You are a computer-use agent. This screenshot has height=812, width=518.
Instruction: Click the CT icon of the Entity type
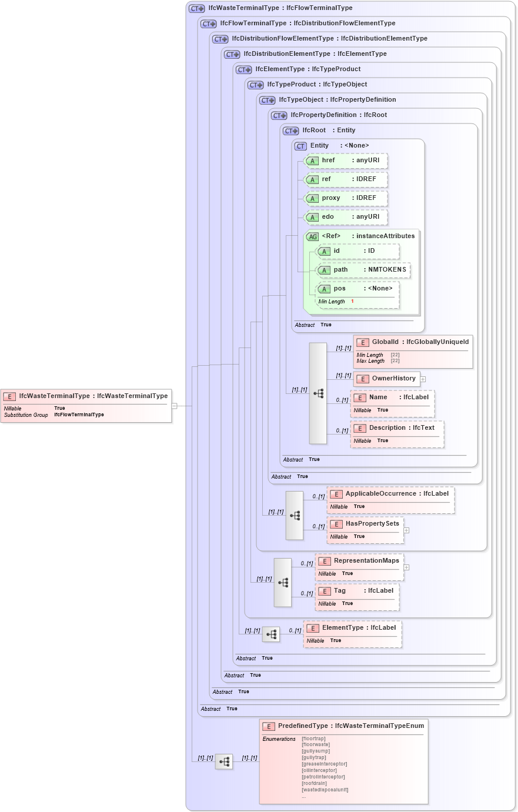coord(300,146)
